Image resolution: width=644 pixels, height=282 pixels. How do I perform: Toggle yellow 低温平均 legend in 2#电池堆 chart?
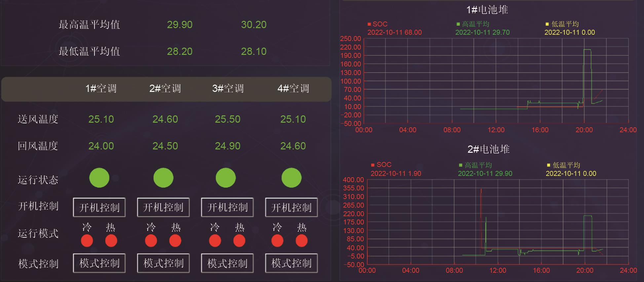coord(563,165)
